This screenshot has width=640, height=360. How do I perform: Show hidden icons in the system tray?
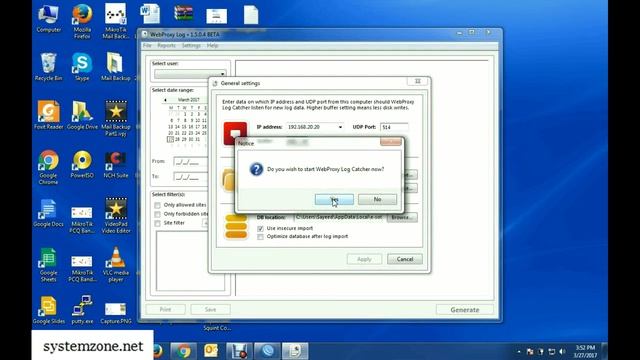(519, 351)
